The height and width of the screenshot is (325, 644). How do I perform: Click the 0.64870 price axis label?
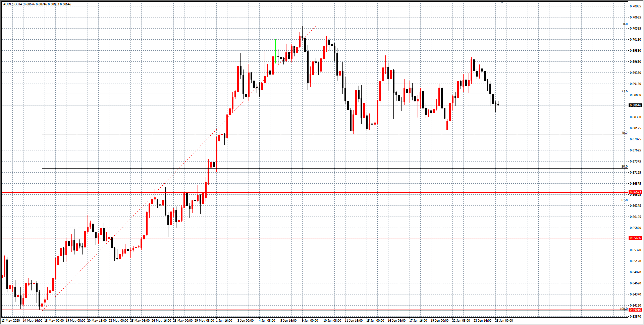click(x=635, y=272)
